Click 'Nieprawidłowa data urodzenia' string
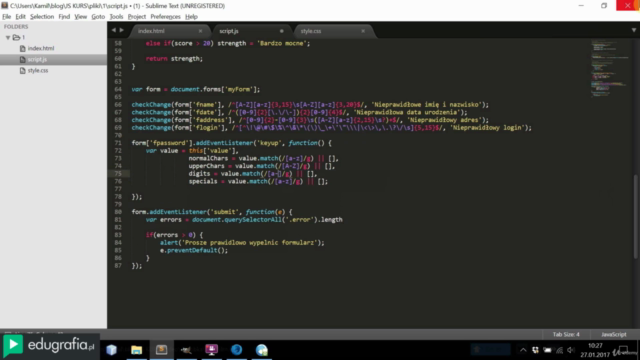The height and width of the screenshot is (360, 640). point(407,112)
